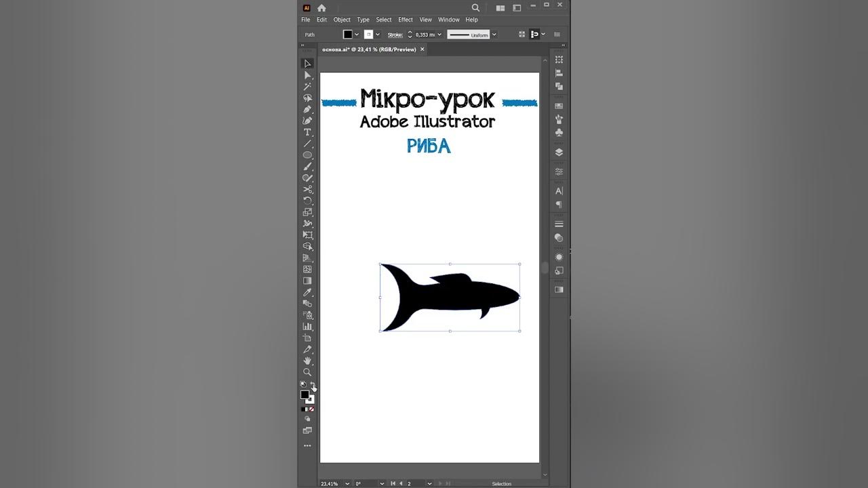Screen dimensions: 868x488
Task: Click Default Fill and Stroke icon
Action: tap(303, 384)
